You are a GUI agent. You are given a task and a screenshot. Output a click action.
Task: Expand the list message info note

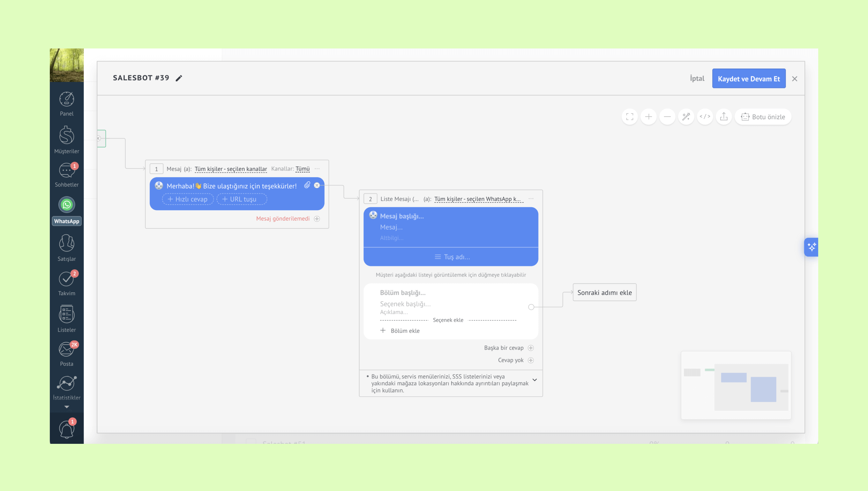pyautogui.click(x=535, y=380)
